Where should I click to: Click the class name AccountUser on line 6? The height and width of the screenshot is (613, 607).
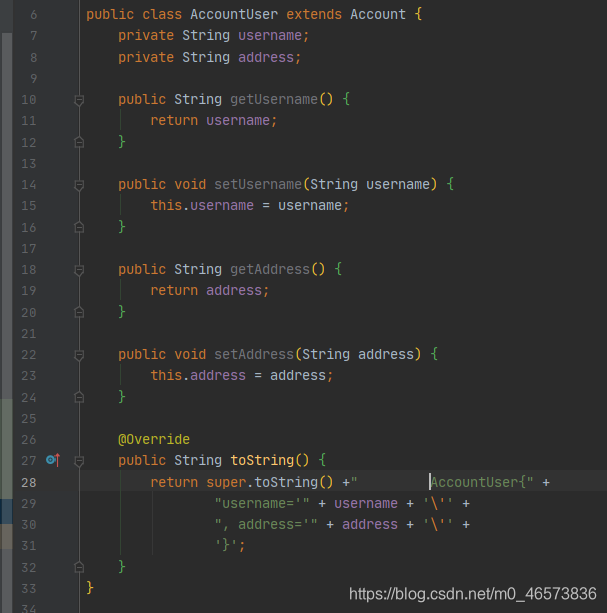click(234, 14)
